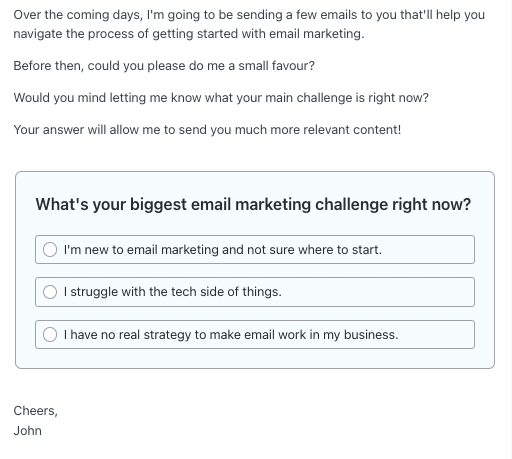Click the empty space right of "where to start."
Viewport: 512px width, 459px height.
[x=427, y=250]
